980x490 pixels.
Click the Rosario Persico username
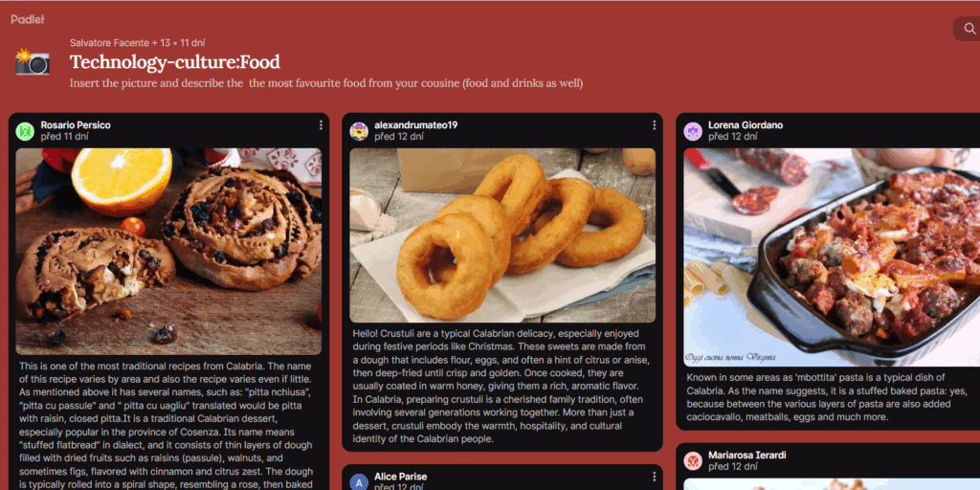pyautogui.click(x=76, y=125)
